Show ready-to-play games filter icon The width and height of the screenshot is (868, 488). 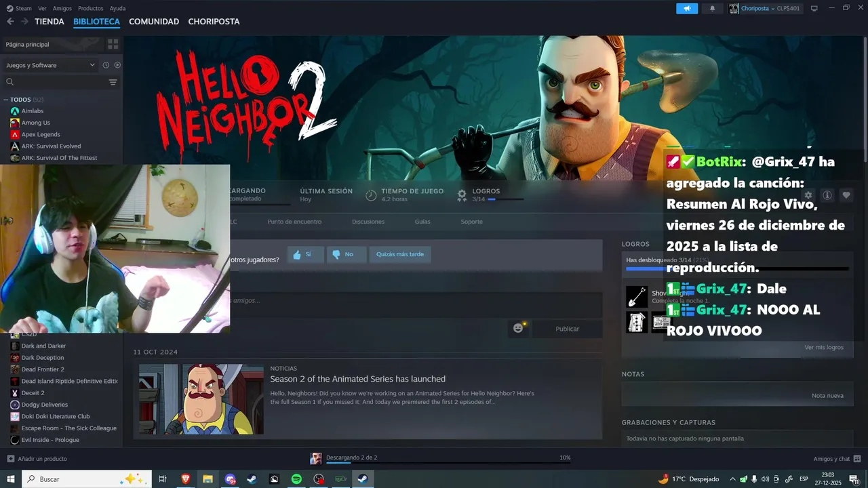[x=117, y=65]
